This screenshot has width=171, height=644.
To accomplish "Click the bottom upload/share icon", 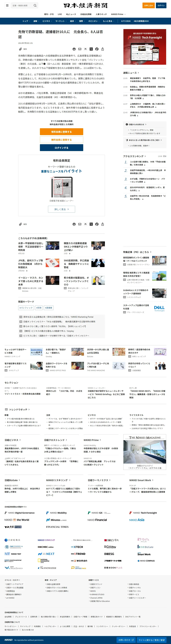I will [x=102, y=224].
